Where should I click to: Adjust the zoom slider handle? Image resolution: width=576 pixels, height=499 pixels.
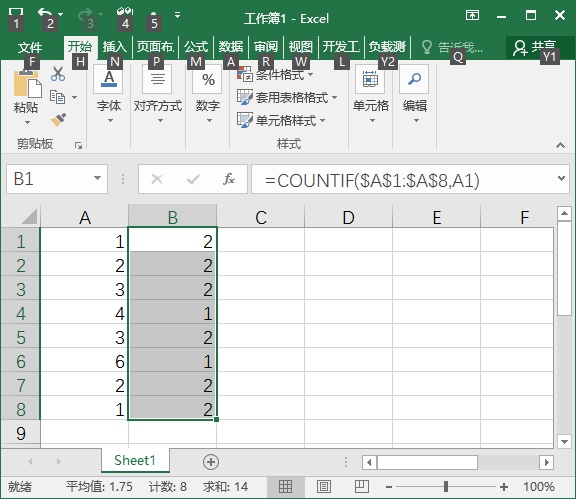click(446, 487)
